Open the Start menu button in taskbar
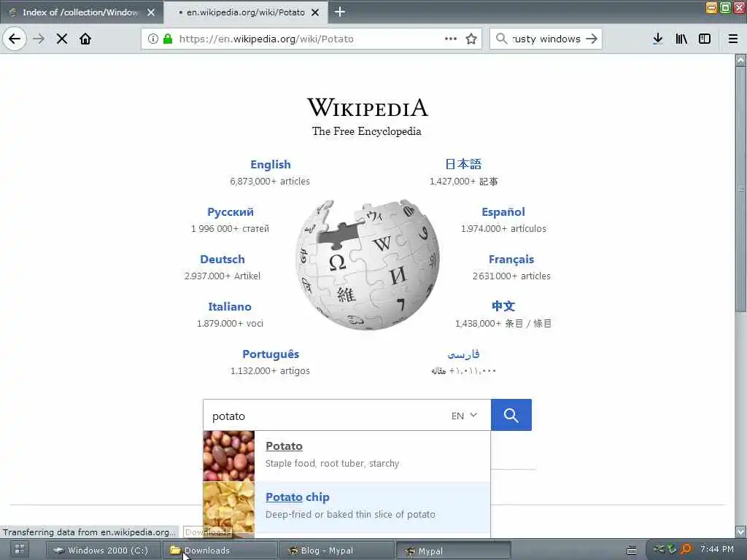The image size is (747, 560). [20, 550]
